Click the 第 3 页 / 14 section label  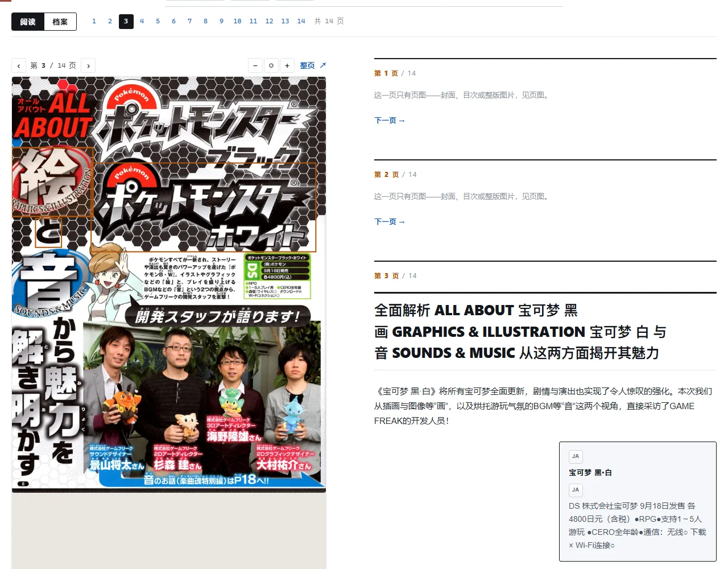[395, 276]
